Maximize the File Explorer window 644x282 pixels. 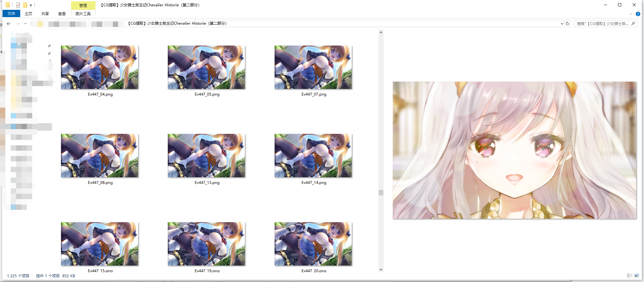(620, 5)
